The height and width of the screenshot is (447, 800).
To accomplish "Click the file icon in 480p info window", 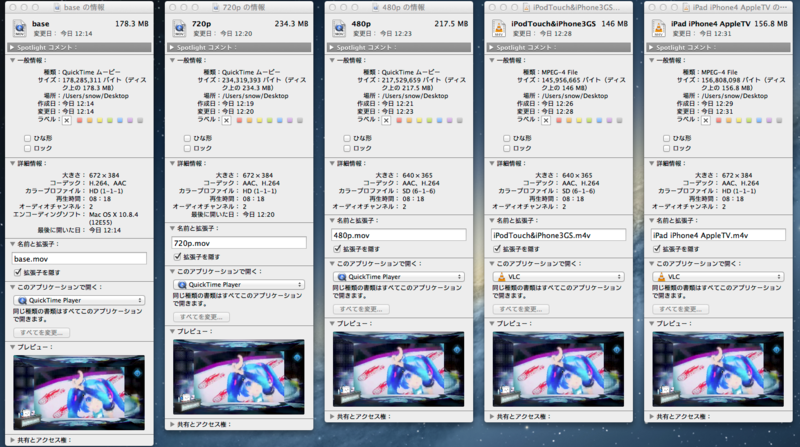I will click(339, 29).
